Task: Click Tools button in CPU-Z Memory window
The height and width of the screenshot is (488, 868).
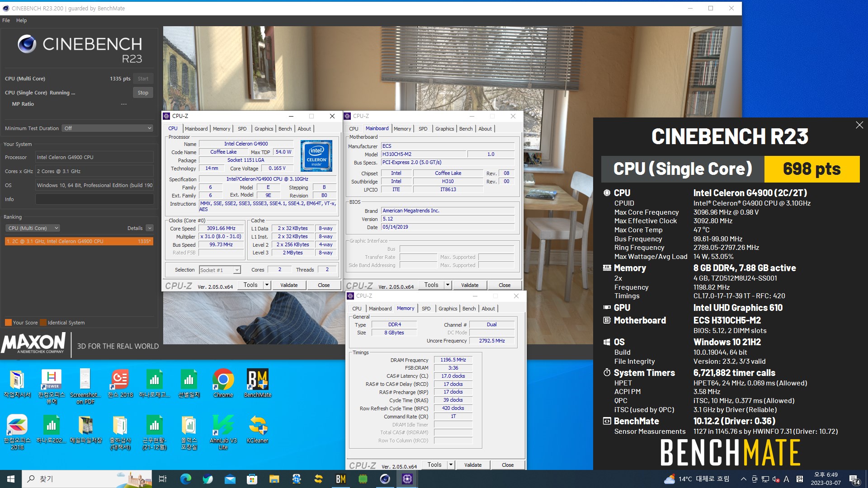Action: point(434,465)
